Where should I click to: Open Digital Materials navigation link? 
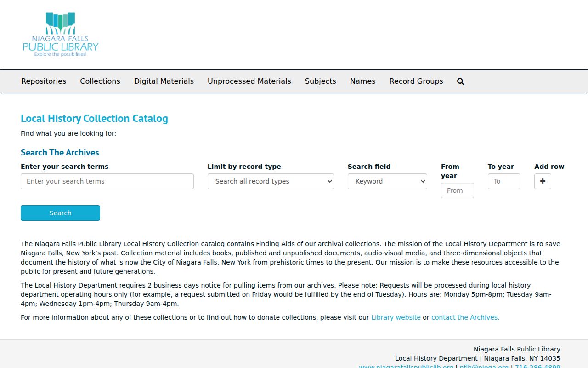click(164, 81)
